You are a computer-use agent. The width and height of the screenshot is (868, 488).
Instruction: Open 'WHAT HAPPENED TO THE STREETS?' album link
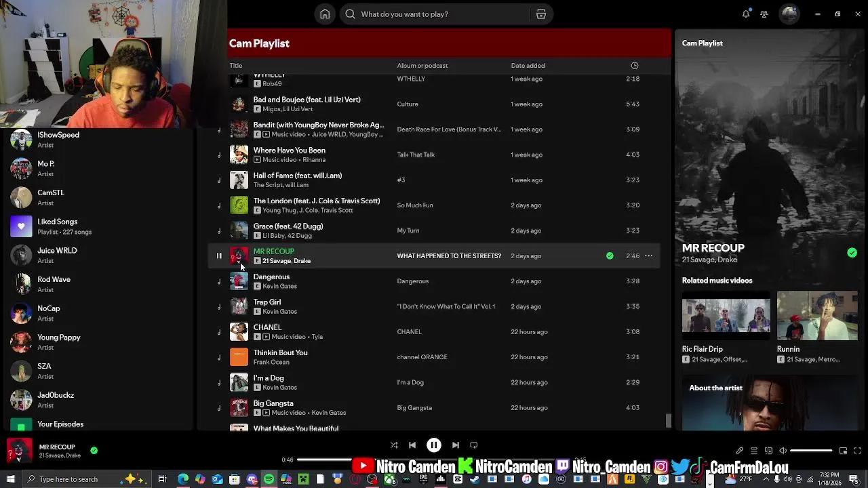[x=449, y=256]
